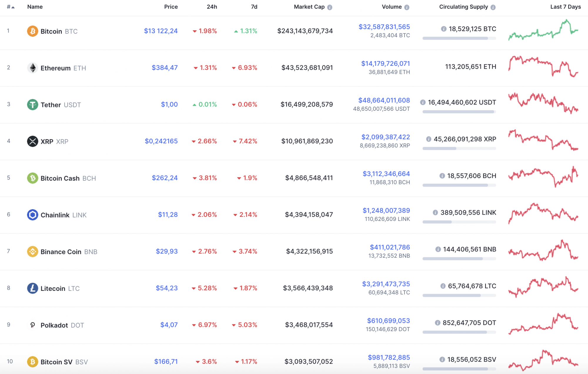588x374 pixels.
Task: Click the XRP black logo
Action: point(33,141)
